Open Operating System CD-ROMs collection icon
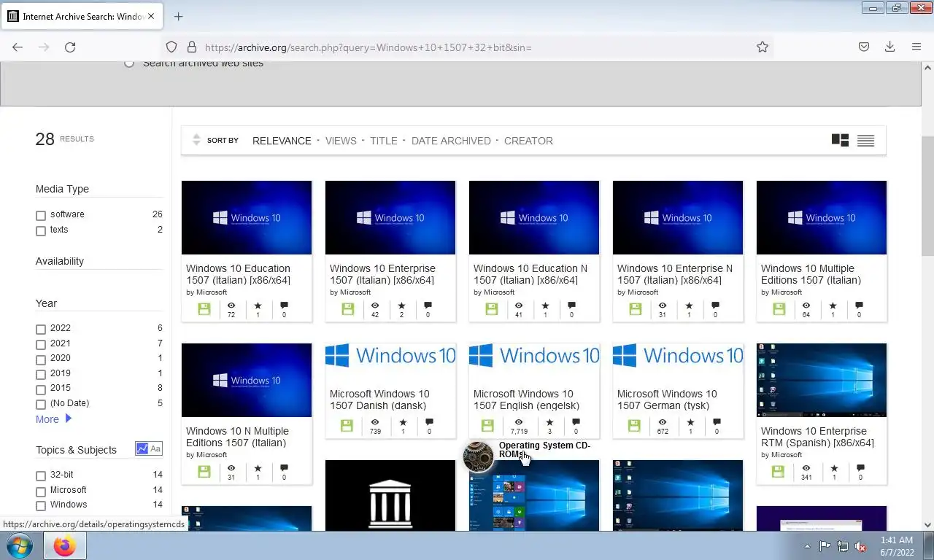The height and width of the screenshot is (560, 934). [x=479, y=456]
